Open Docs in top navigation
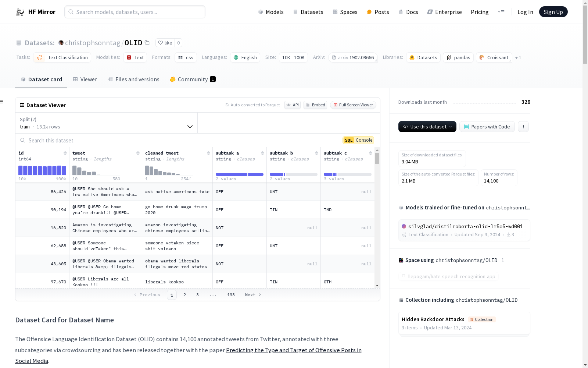Screen dimensions: 588x368 click(x=408, y=12)
